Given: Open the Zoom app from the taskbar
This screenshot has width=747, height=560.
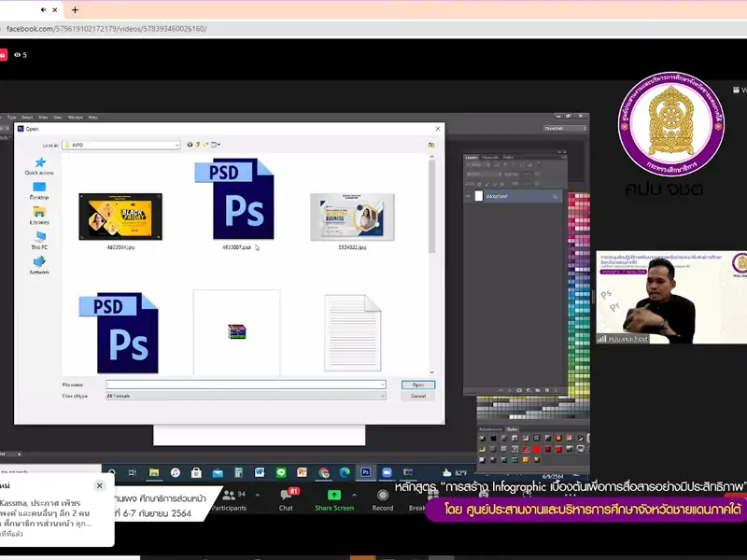Looking at the screenshot, I should 387,472.
